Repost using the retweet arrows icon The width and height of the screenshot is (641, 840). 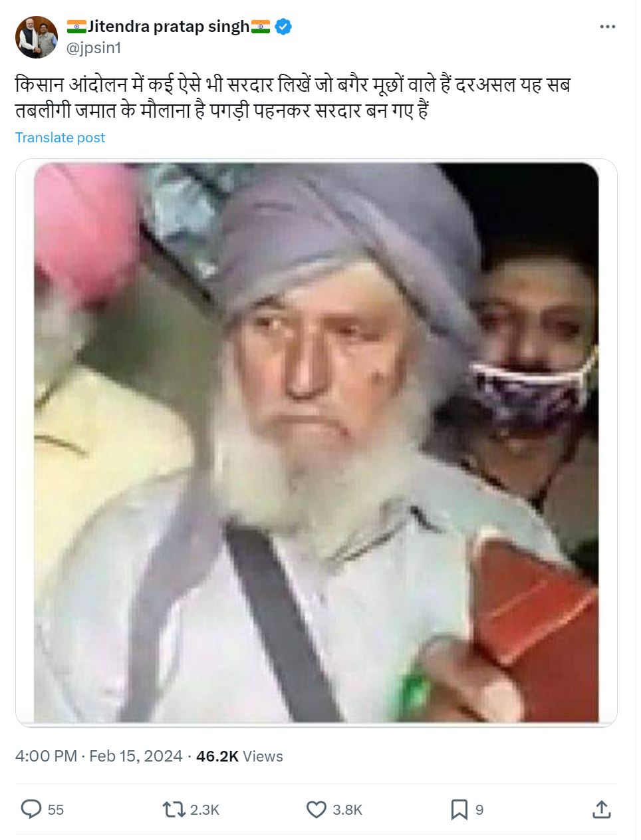[174, 809]
